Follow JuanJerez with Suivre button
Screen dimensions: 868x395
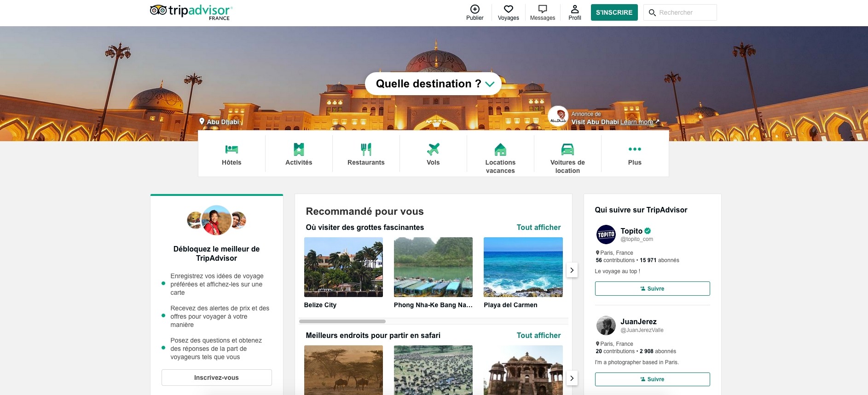pyautogui.click(x=652, y=379)
